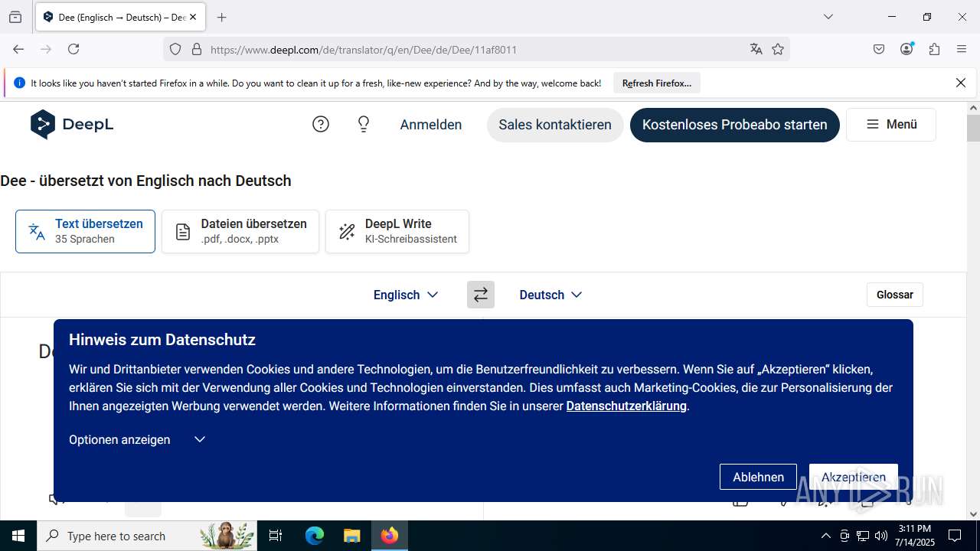Open the Firefox application menu
Image resolution: width=980 pixels, height=551 pixels.
[962, 49]
